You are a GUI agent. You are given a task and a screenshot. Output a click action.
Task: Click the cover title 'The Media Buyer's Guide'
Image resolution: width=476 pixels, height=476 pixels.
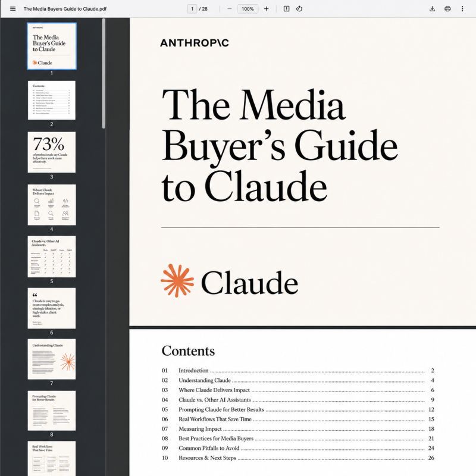(x=279, y=145)
